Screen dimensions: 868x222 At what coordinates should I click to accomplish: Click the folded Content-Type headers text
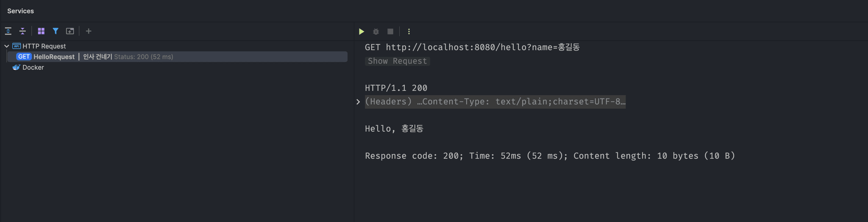(495, 102)
